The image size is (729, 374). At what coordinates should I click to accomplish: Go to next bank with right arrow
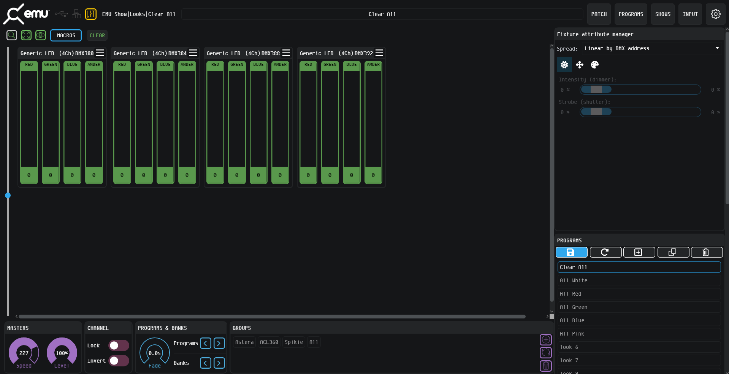[219, 363]
